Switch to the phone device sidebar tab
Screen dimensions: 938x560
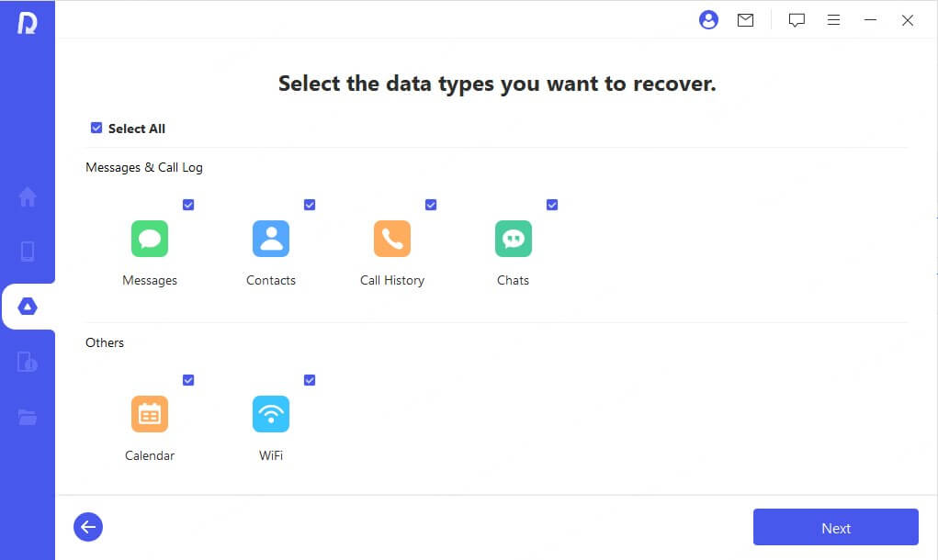coord(28,252)
